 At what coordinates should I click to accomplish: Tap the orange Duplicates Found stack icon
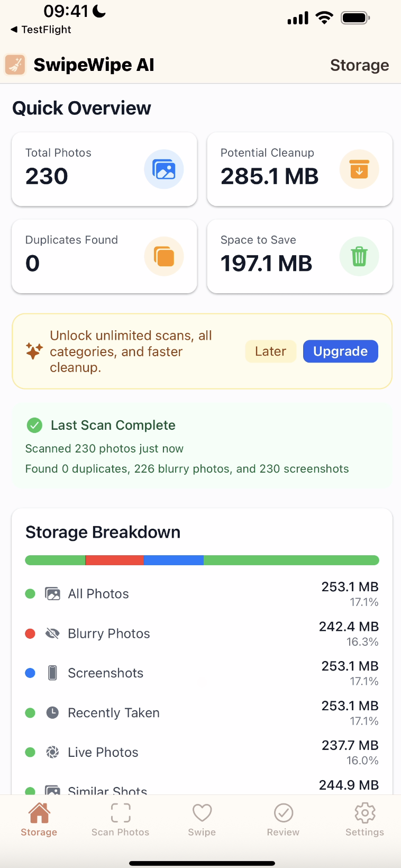click(x=164, y=257)
